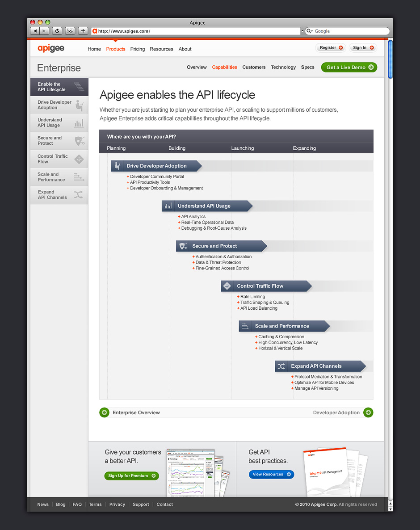Click the URL address bar field

(197, 31)
